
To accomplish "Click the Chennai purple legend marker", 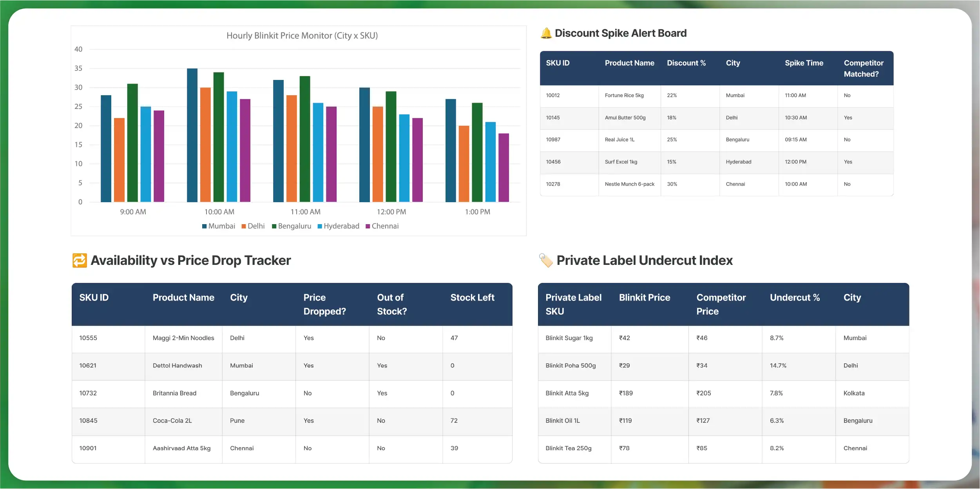I will coord(368,226).
